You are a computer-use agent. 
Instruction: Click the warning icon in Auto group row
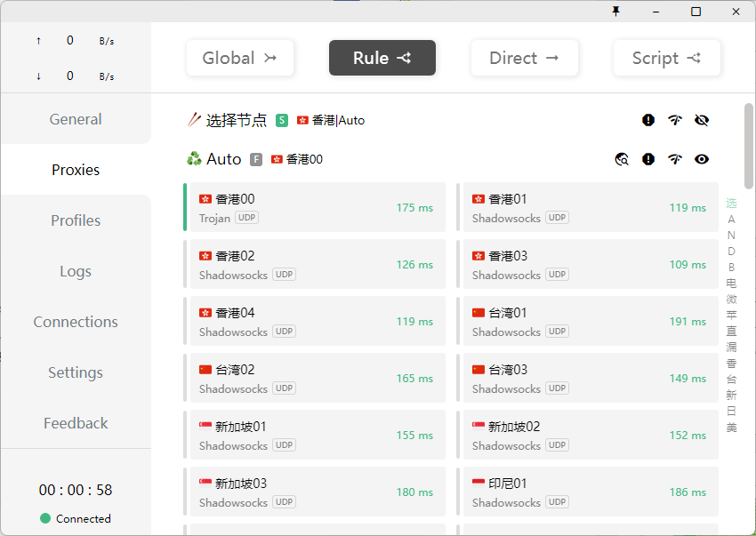click(648, 159)
